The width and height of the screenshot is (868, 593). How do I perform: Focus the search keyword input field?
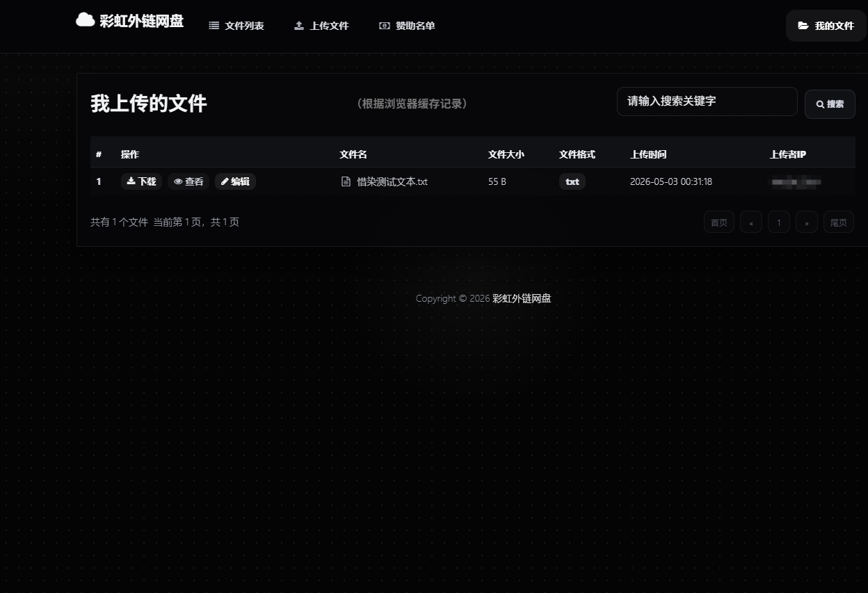(x=707, y=101)
